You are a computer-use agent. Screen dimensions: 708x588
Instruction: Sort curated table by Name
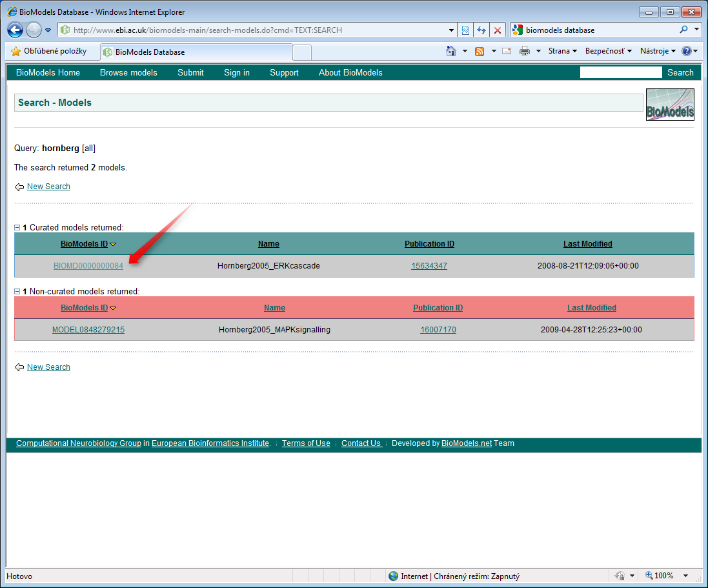tap(268, 244)
